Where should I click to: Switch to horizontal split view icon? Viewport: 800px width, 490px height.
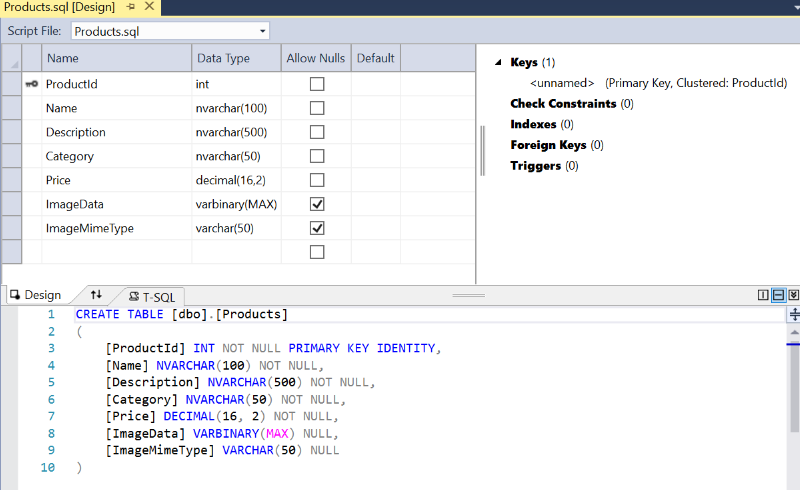pyautogui.click(x=779, y=295)
